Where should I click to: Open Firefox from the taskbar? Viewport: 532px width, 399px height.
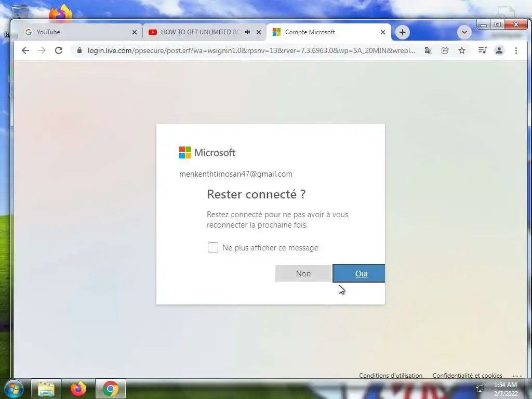(78, 389)
